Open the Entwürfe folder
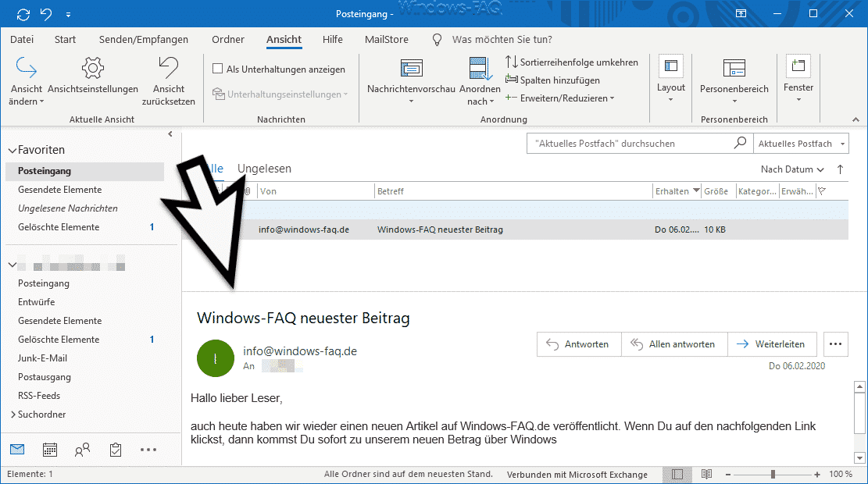868x484 pixels. tap(37, 302)
